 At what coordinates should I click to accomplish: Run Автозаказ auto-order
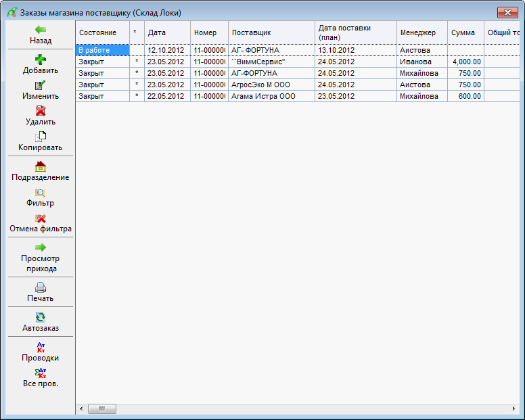click(x=41, y=317)
